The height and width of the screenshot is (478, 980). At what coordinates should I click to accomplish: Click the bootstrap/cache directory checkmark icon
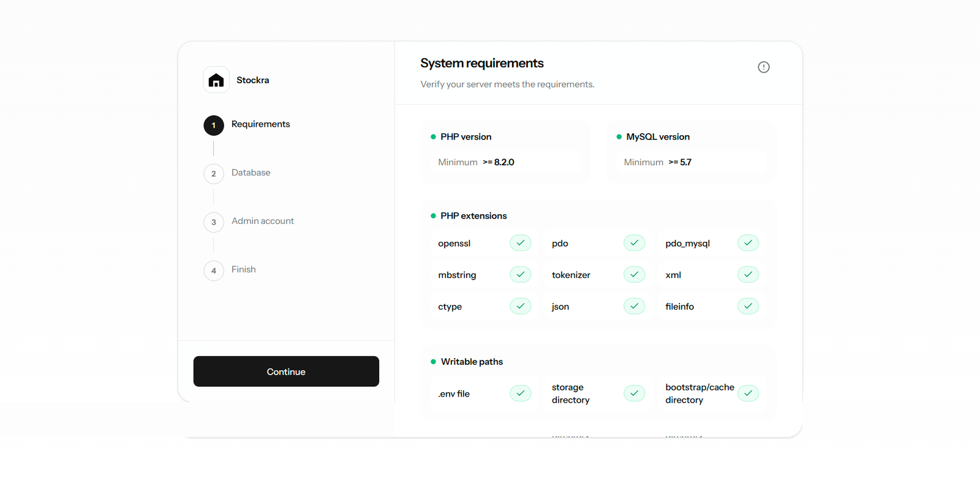748,394
